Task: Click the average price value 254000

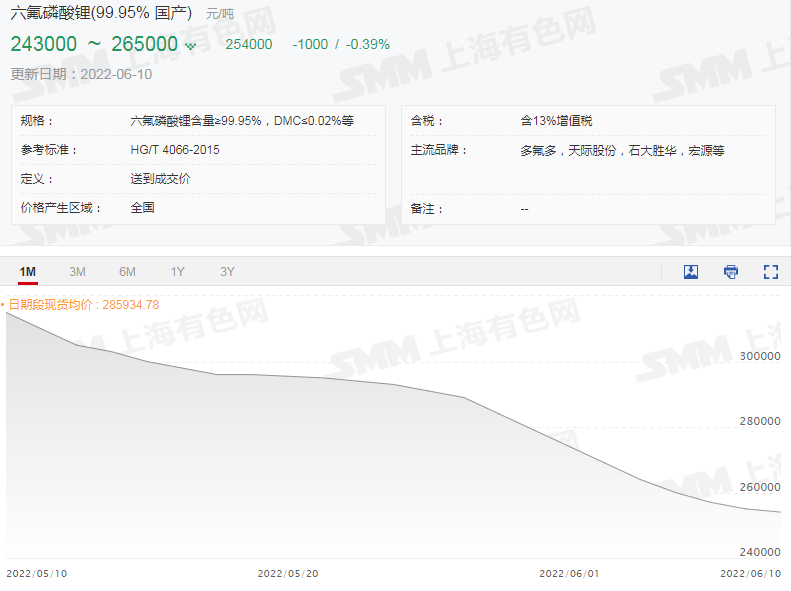Action: pyautogui.click(x=248, y=44)
